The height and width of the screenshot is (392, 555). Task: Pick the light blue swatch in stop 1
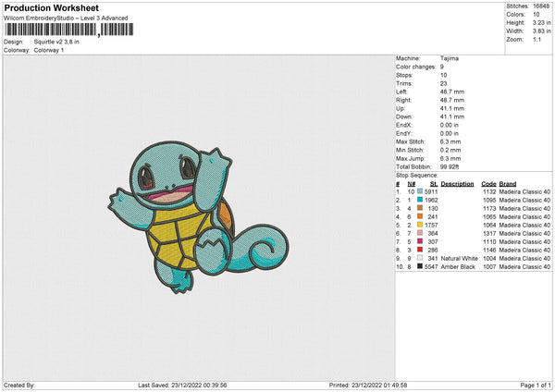[x=420, y=191]
